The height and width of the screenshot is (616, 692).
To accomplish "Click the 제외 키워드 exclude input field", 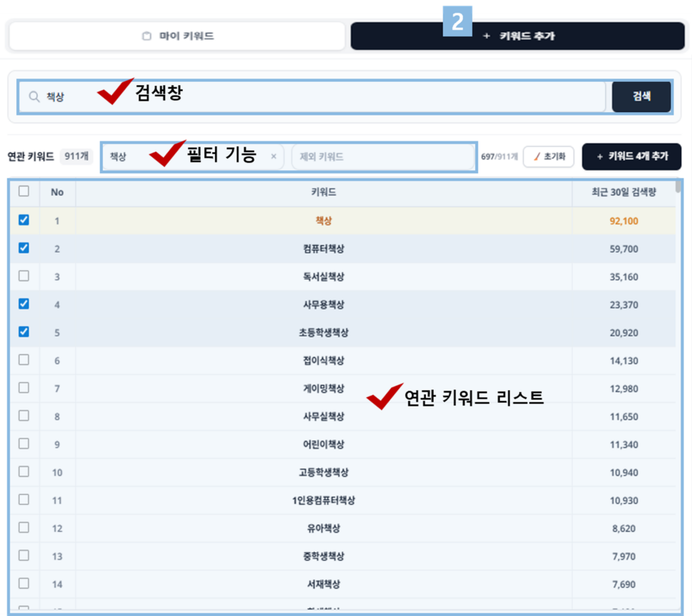I will click(x=382, y=156).
